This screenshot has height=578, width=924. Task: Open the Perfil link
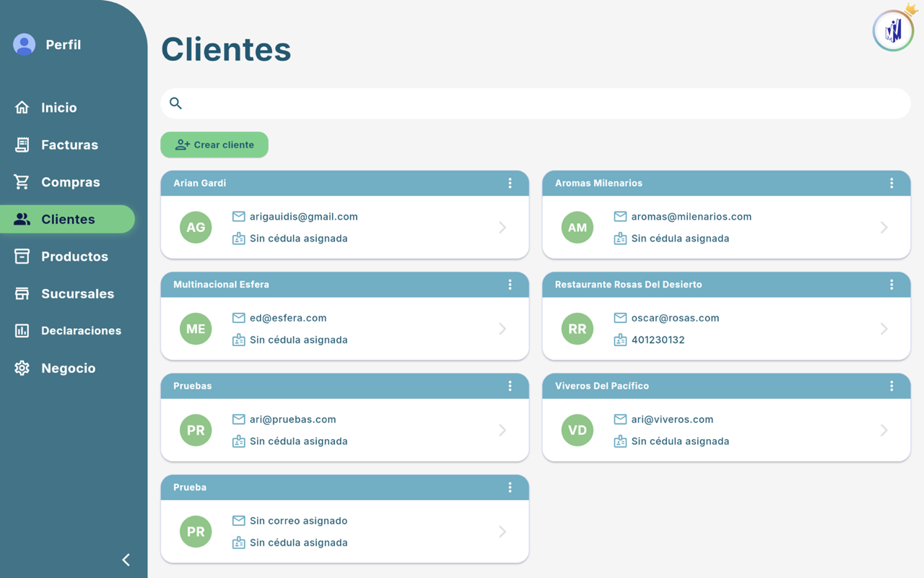[x=63, y=45]
